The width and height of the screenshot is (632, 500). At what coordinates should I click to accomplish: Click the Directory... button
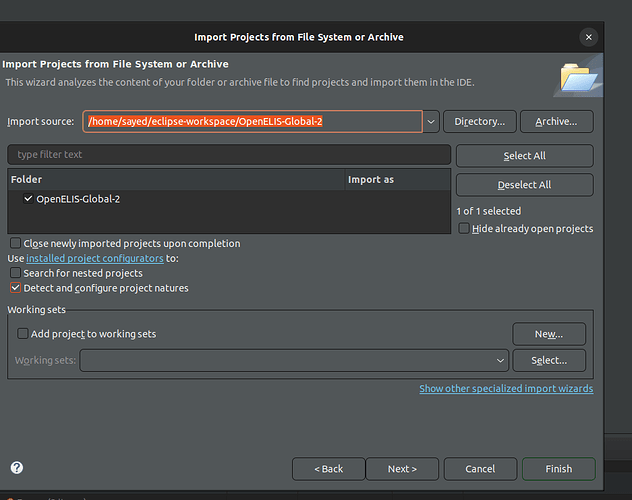479,122
